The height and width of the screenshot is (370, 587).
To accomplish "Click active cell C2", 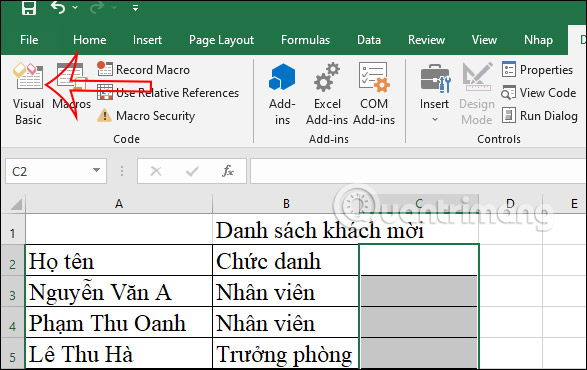I will click(419, 260).
